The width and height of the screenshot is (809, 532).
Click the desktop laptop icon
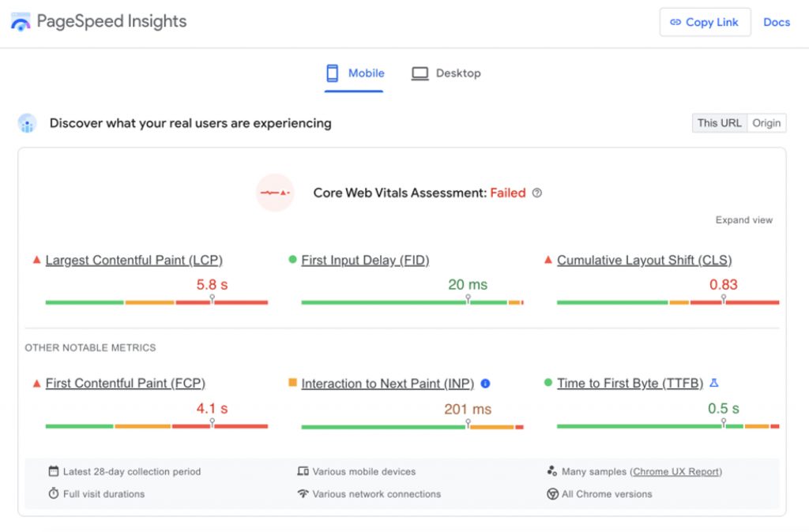(420, 73)
